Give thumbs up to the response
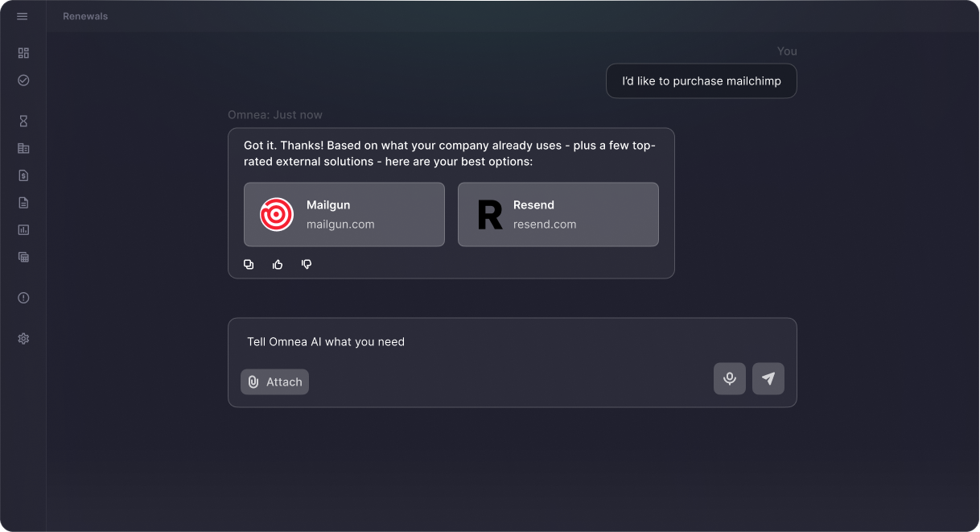 point(278,264)
